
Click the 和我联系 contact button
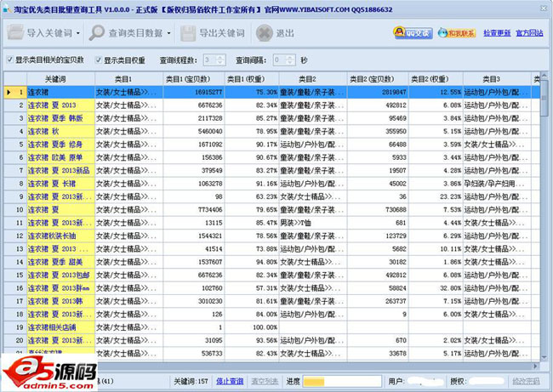(x=457, y=33)
